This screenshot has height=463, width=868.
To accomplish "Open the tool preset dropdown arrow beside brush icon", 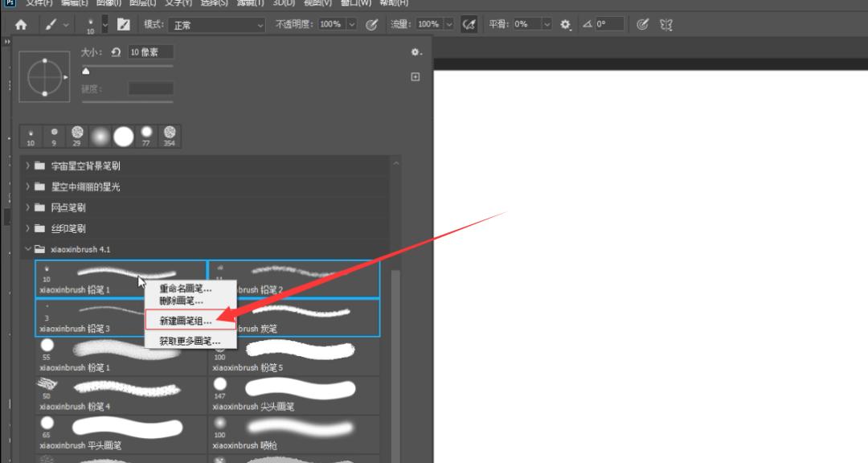I will tap(66, 25).
